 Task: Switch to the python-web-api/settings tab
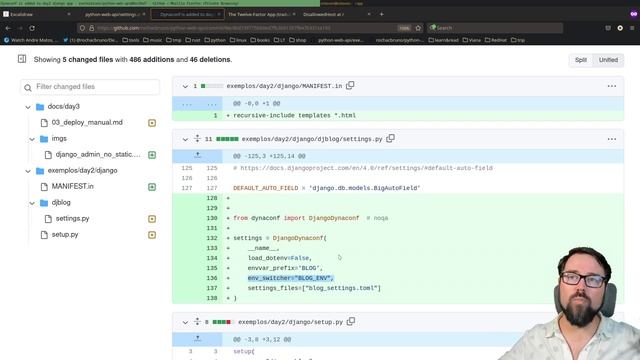[x=112, y=14]
